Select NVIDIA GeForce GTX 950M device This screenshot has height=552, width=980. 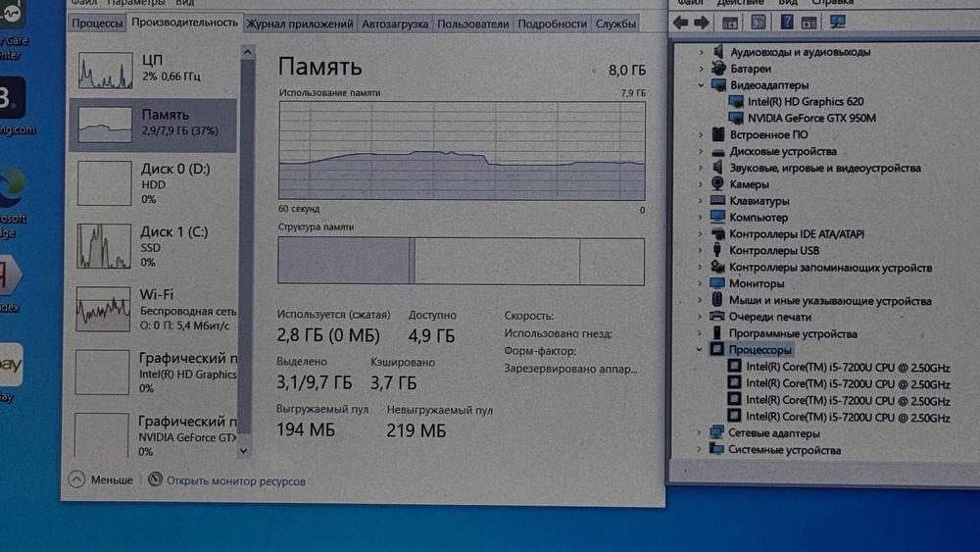tap(811, 118)
